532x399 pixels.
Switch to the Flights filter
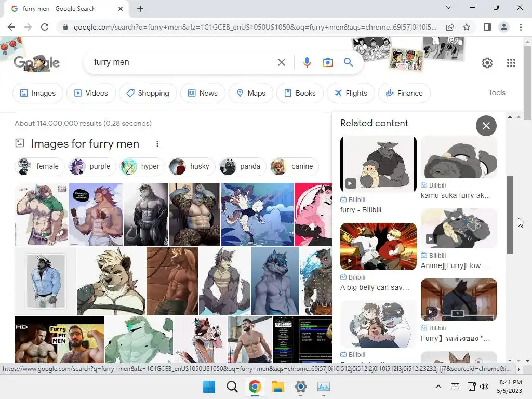[351, 93]
